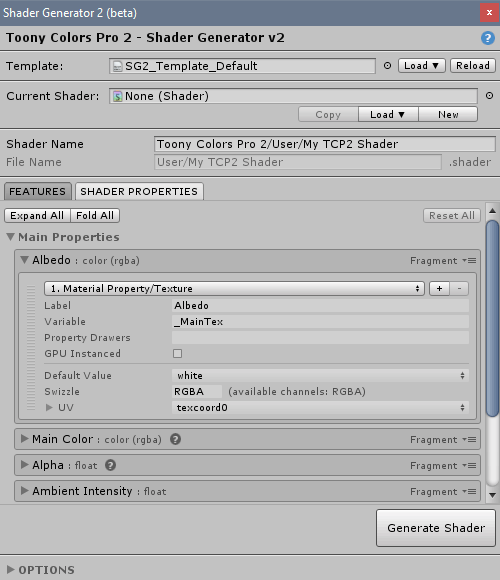Enable the GPU Instanced checkbox
Screen dimensions: 500x580
[178, 354]
